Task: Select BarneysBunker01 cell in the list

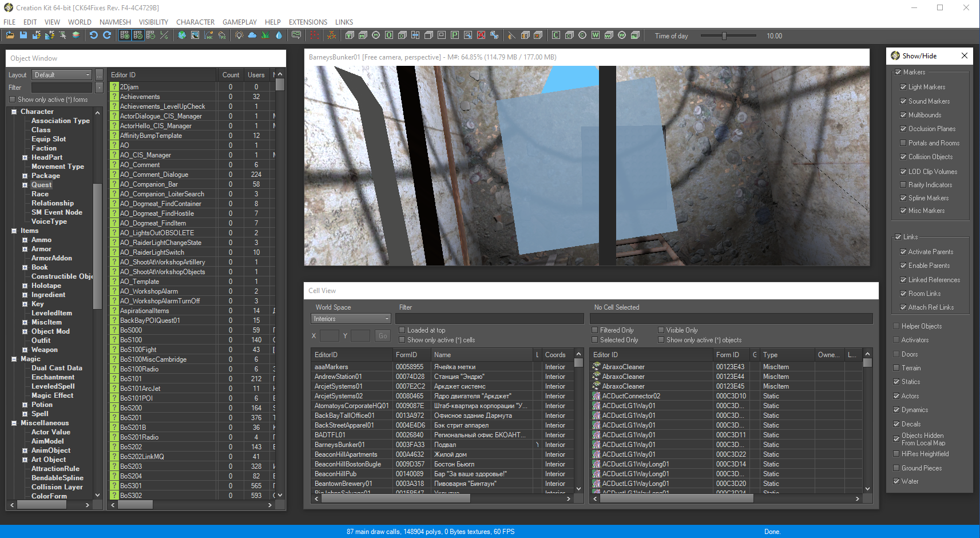Action: [339, 445]
